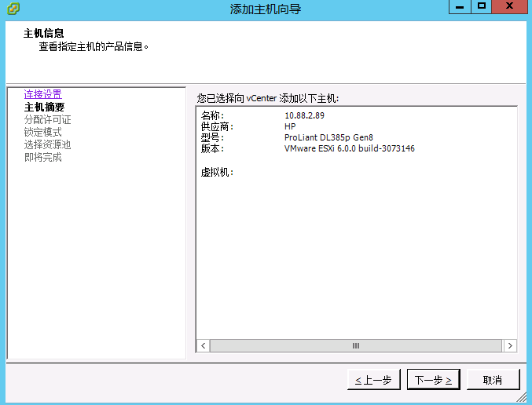
Task: Select the 即将完成 wizard step
Action: 42,157
